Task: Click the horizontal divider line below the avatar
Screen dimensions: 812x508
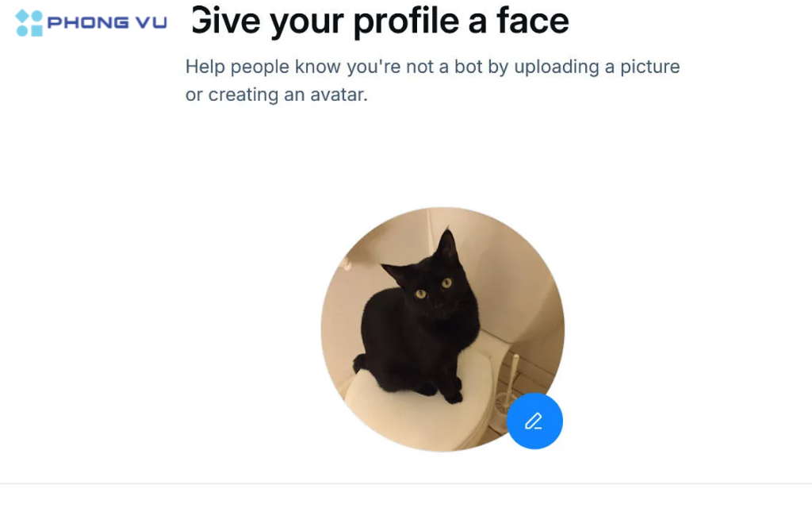Action: click(x=406, y=483)
